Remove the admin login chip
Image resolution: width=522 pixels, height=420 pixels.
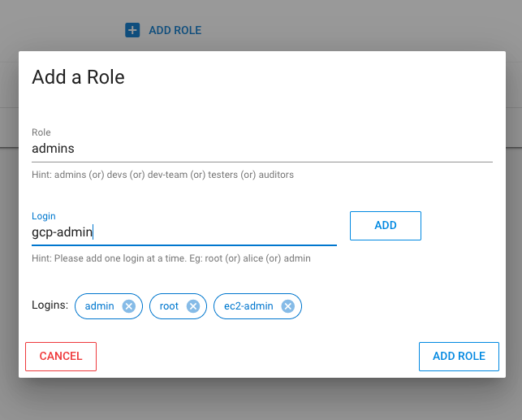[x=128, y=306]
